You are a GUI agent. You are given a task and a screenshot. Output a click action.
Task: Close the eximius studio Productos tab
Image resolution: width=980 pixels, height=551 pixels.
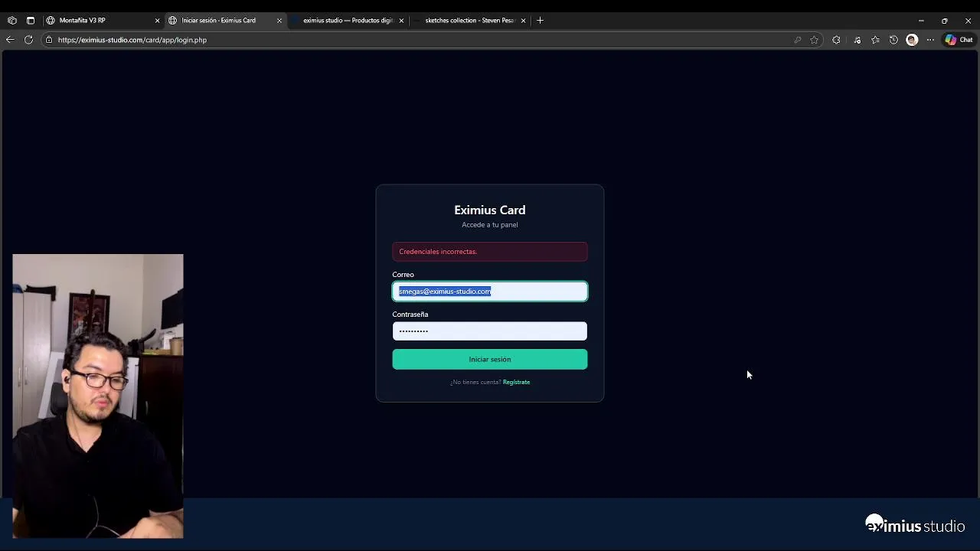401,21
